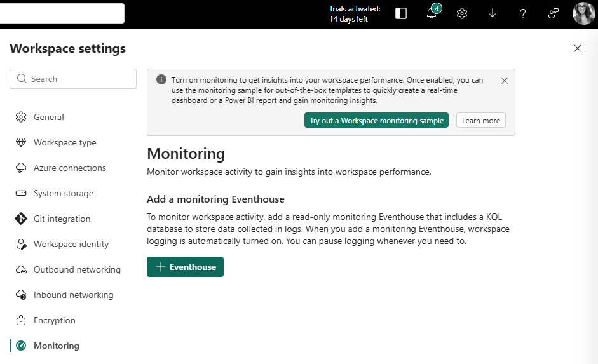Select the General settings tab
Viewport: 598px width, 364px height.
click(x=48, y=117)
